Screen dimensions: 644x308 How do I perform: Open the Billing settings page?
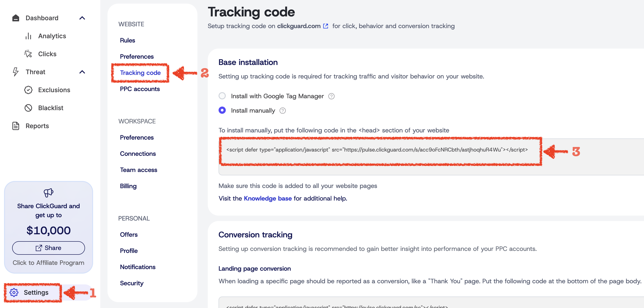pos(128,186)
